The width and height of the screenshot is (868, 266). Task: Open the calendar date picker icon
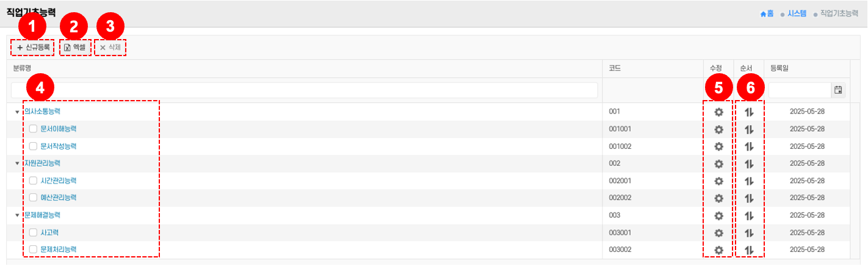coord(838,90)
